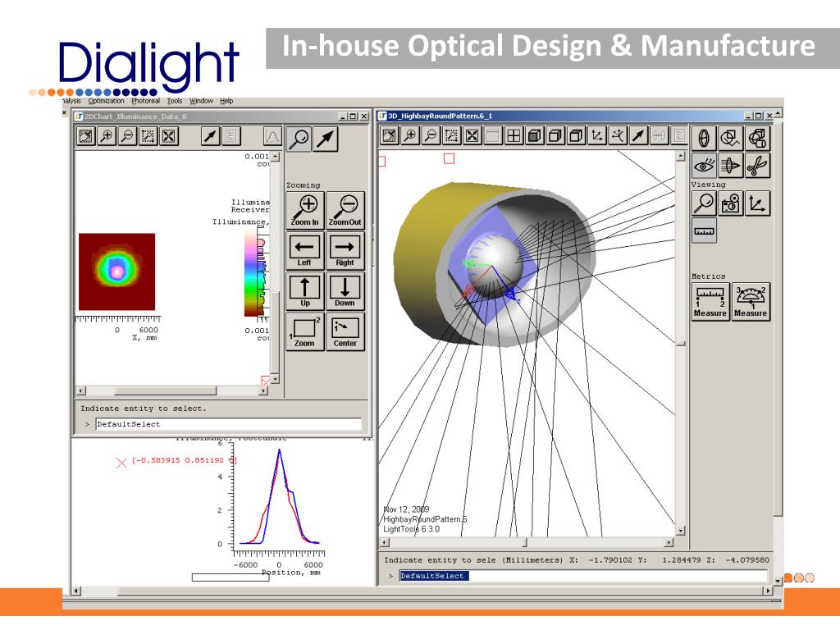Image resolution: width=840 pixels, height=630 pixels.
Task: Click the bell curve smoothing icon in 2DChart toolbar
Action: [x=272, y=136]
